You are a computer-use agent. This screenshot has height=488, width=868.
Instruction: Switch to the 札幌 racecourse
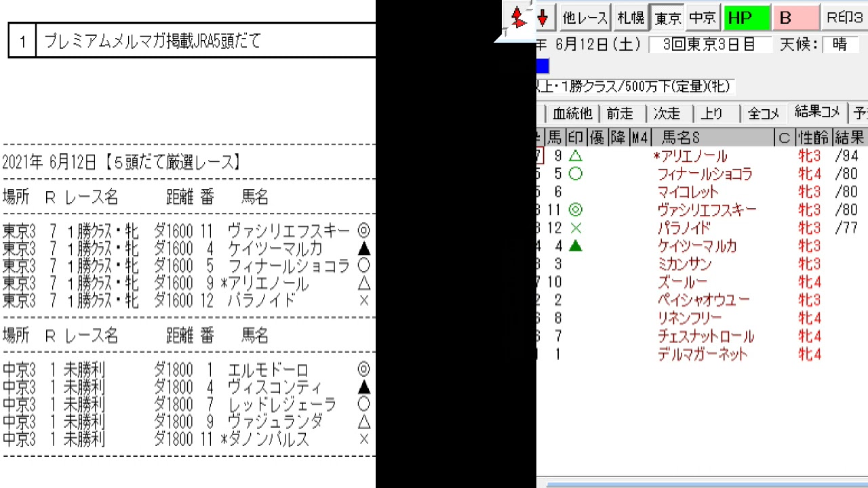click(x=631, y=18)
